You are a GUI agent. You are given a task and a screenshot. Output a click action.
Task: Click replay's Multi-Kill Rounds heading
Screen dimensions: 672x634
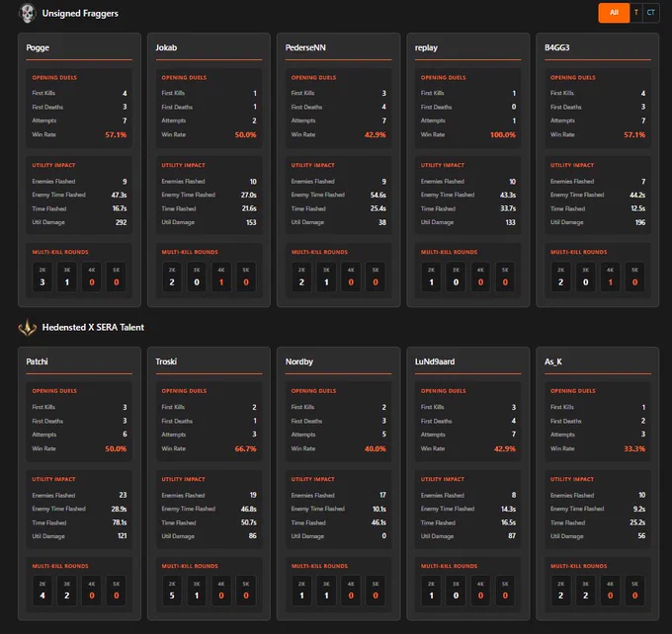[449, 252]
